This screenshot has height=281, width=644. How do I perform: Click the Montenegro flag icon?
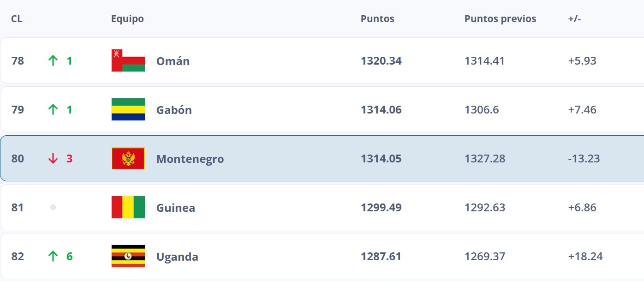(128, 158)
